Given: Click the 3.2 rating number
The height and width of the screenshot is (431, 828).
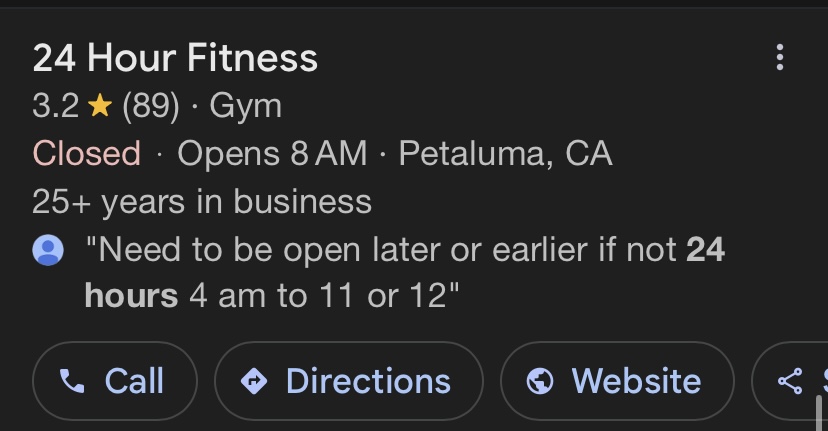Looking at the screenshot, I should pyautogui.click(x=55, y=106).
